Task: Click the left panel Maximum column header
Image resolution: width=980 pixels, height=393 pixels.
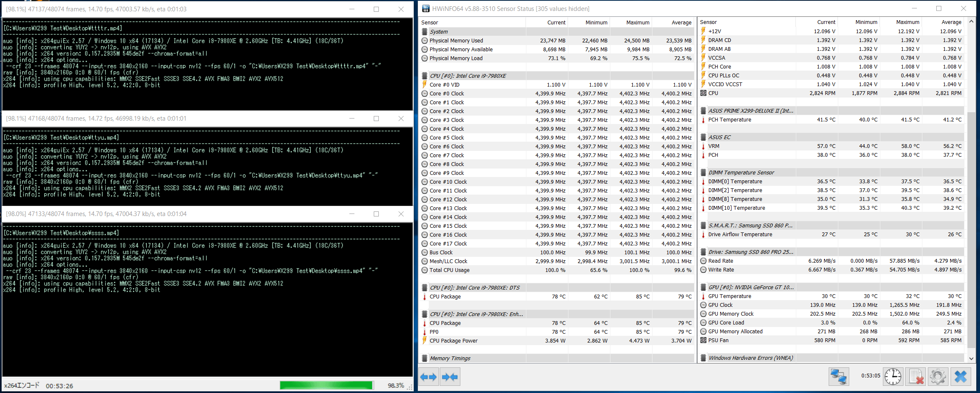Action: click(631, 22)
